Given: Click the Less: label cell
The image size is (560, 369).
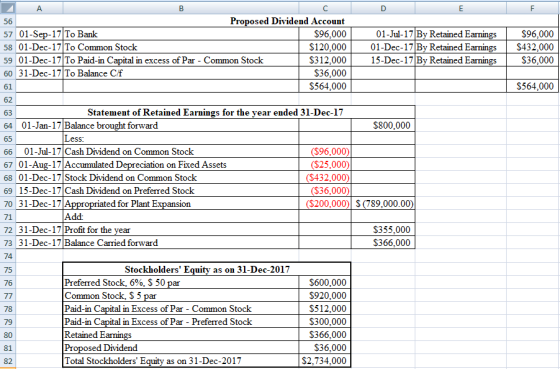Looking at the screenshot, I should tap(181, 139).
